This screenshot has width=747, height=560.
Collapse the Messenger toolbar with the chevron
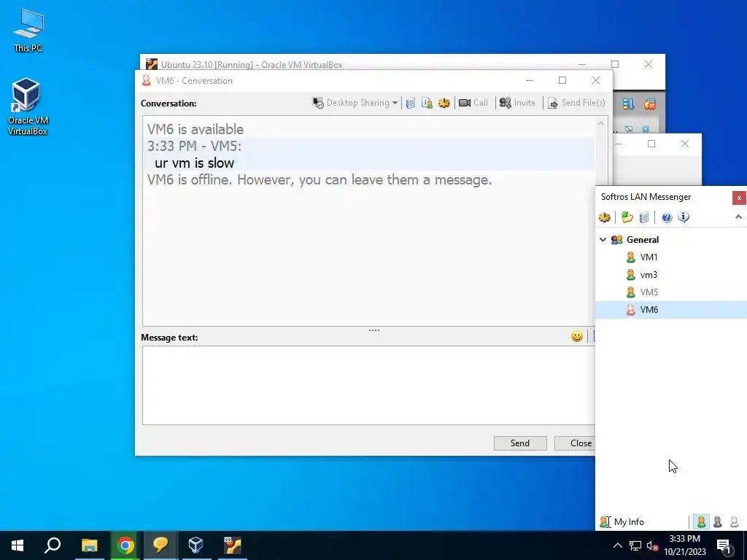[738, 217]
